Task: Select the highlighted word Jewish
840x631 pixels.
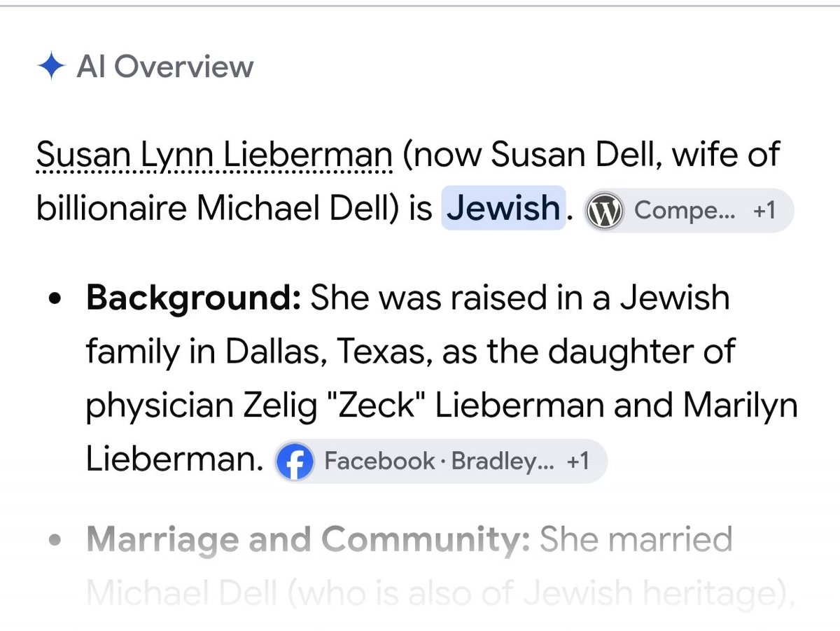Action: 503,208
